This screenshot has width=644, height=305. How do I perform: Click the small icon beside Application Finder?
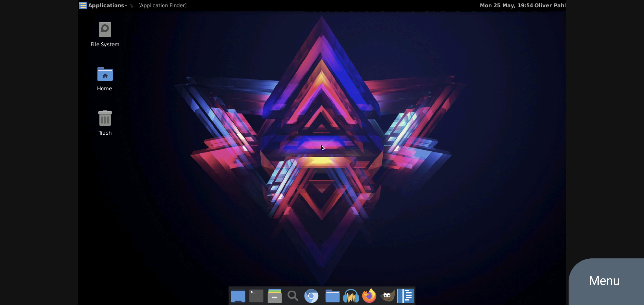tap(132, 6)
